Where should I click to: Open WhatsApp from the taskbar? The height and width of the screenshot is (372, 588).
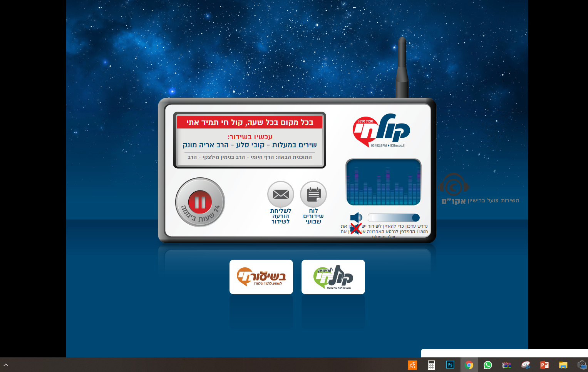point(487,365)
